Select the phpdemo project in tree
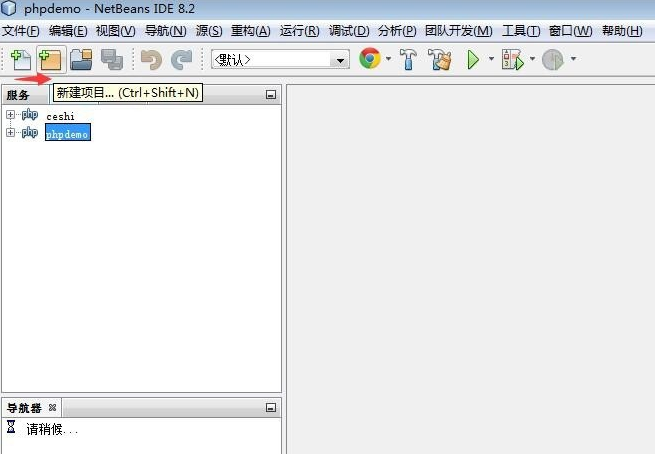This screenshot has width=655, height=454. pos(68,132)
